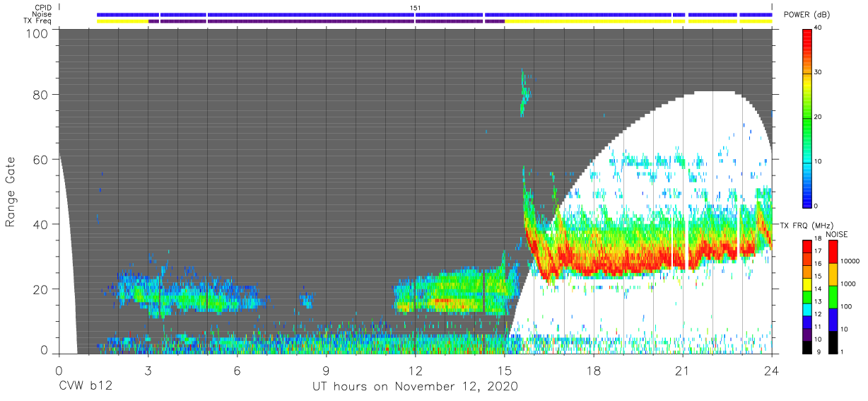
Task: Click the 80 tick on Range Gate axis
Action: pyautogui.click(x=40, y=94)
